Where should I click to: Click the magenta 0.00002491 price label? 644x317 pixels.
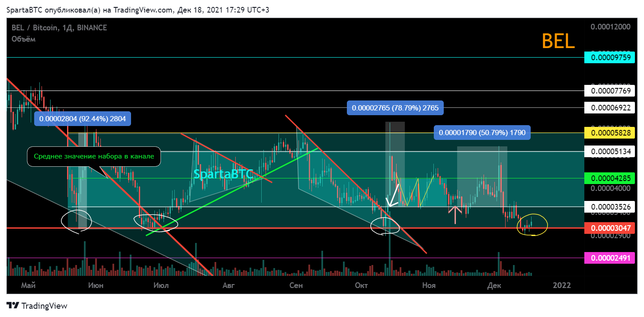[x=609, y=258]
